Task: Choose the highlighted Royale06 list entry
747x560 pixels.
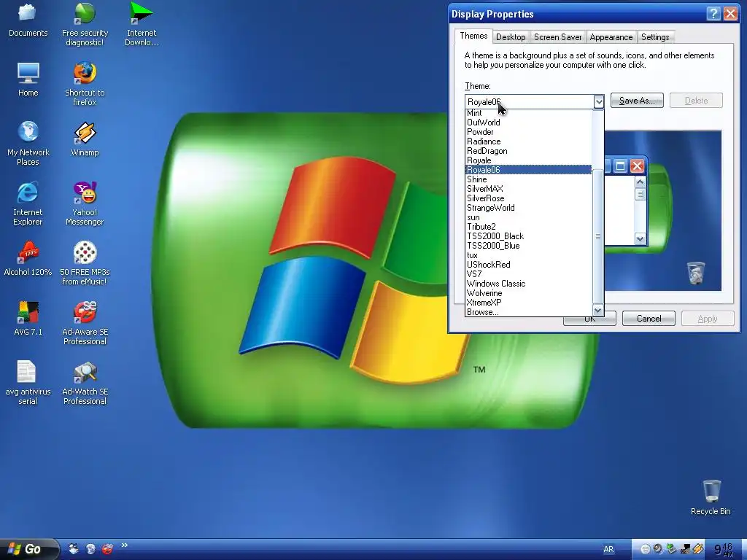Action: (x=528, y=170)
